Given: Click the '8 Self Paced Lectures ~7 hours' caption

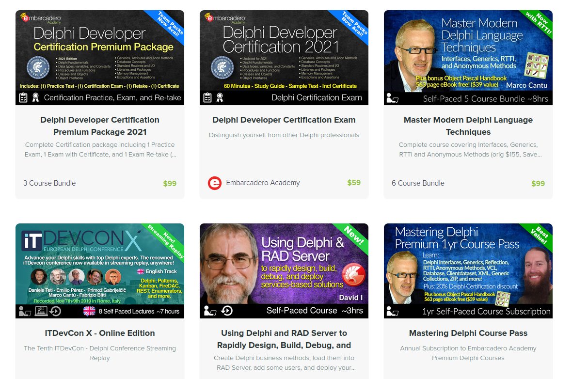Looking at the screenshot, I should pos(139,311).
